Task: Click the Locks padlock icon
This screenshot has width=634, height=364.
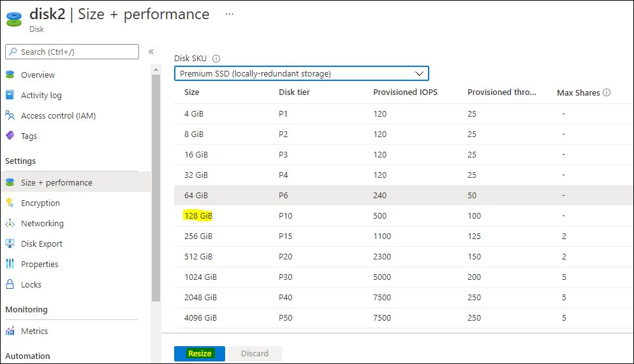Action: coord(10,284)
